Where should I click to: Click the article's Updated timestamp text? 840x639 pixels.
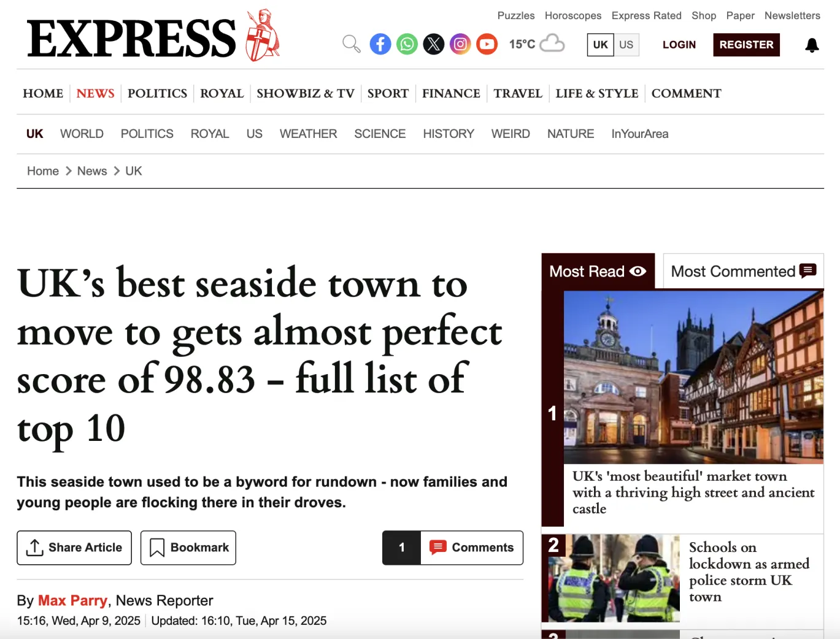239,621
